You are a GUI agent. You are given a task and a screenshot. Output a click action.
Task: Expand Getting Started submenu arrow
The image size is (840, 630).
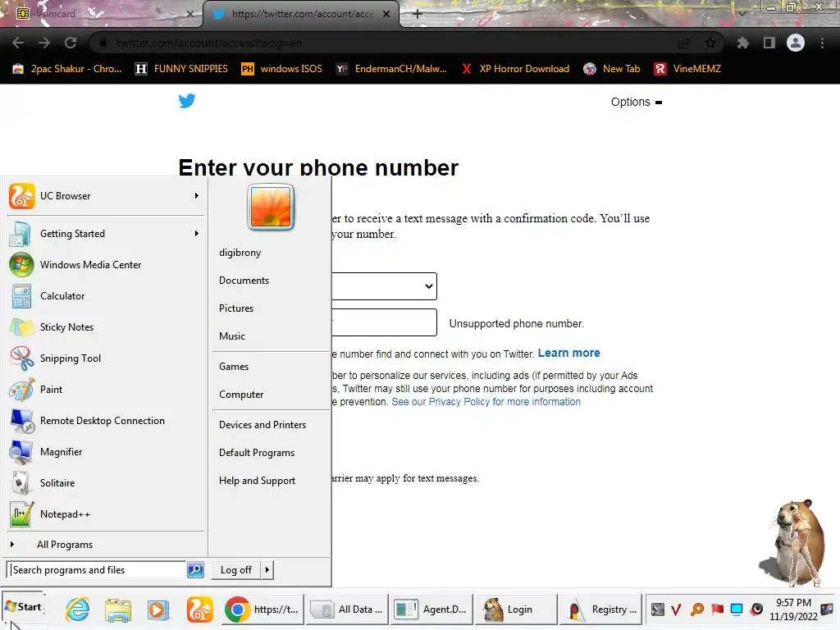(x=197, y=234)
